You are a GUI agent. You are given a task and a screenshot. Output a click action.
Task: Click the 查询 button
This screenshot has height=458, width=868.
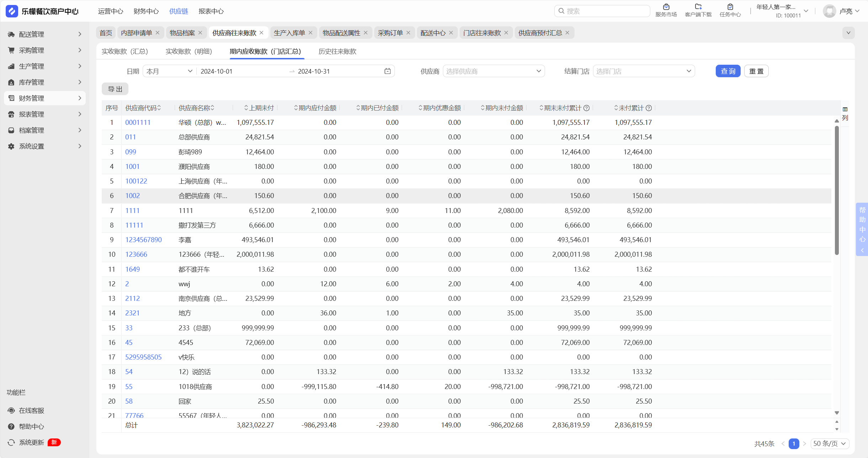[728, 71]
